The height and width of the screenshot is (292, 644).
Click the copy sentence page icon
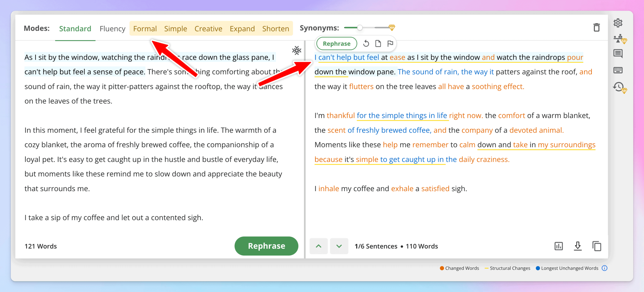point(378,44)
